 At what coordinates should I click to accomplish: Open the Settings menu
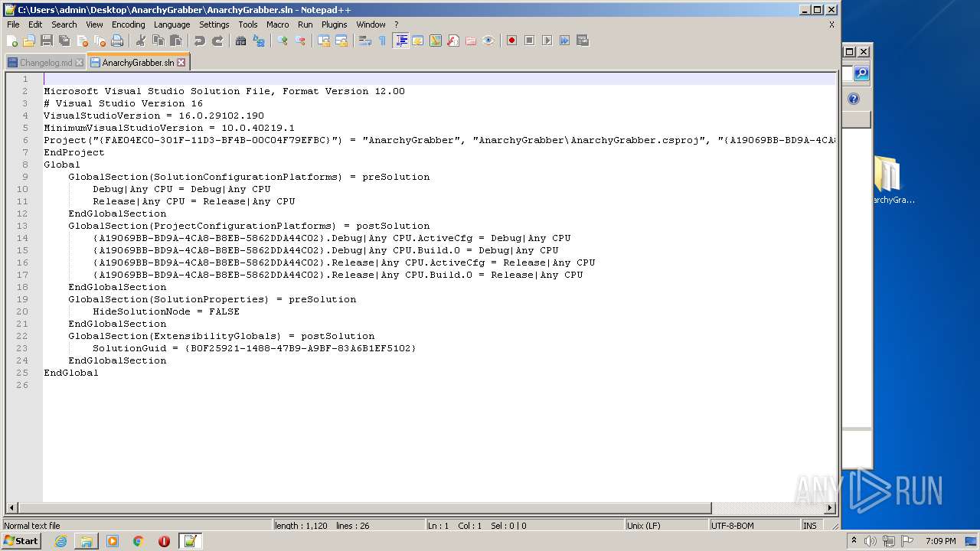(214, 24)
